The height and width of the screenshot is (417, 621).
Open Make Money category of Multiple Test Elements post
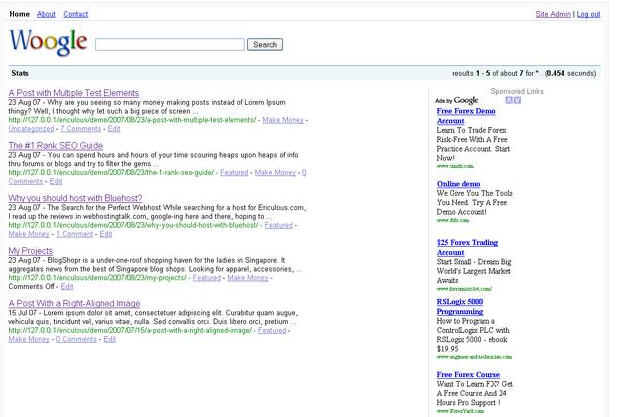tap(283, 120)
